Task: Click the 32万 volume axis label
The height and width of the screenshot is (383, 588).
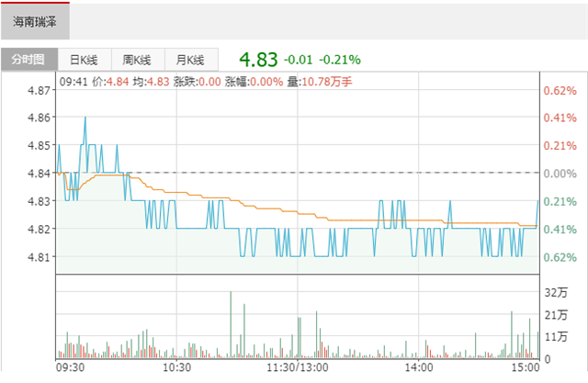Action: coord(556,292)
